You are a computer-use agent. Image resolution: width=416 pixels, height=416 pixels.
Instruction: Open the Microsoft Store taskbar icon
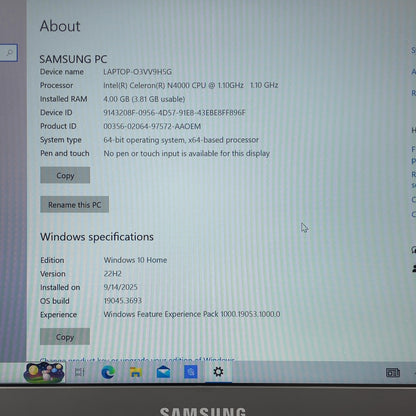click(x=191, y=372)
